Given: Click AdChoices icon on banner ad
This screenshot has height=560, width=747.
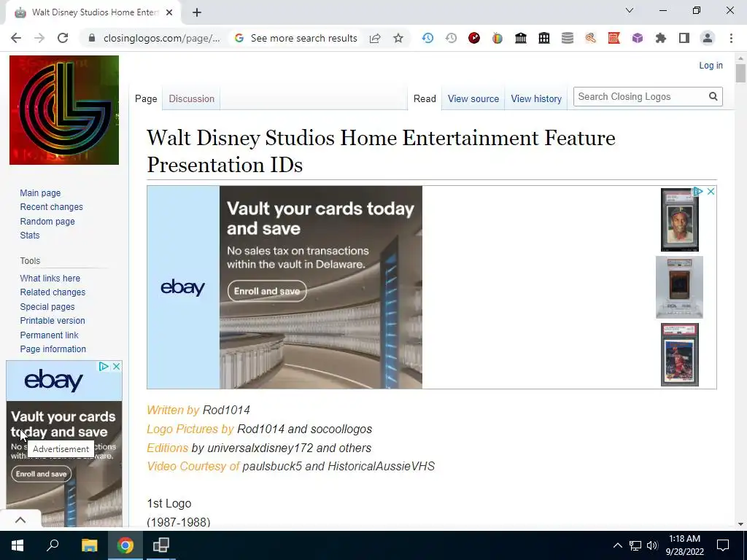Looking at the screenshot, I should click(698, 192).
